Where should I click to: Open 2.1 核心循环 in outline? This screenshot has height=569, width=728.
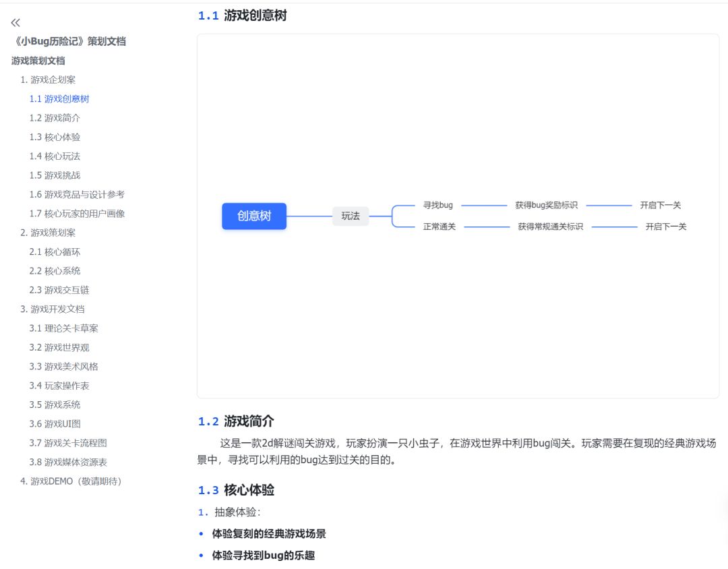pyautogui.click(x=55, y=251)
